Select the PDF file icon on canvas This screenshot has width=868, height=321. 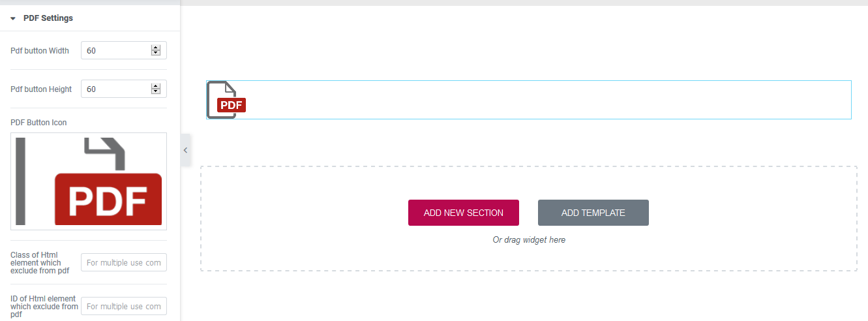coord(226,100)
